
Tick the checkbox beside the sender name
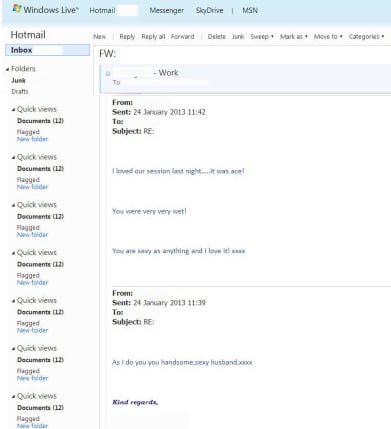point(108,74)
